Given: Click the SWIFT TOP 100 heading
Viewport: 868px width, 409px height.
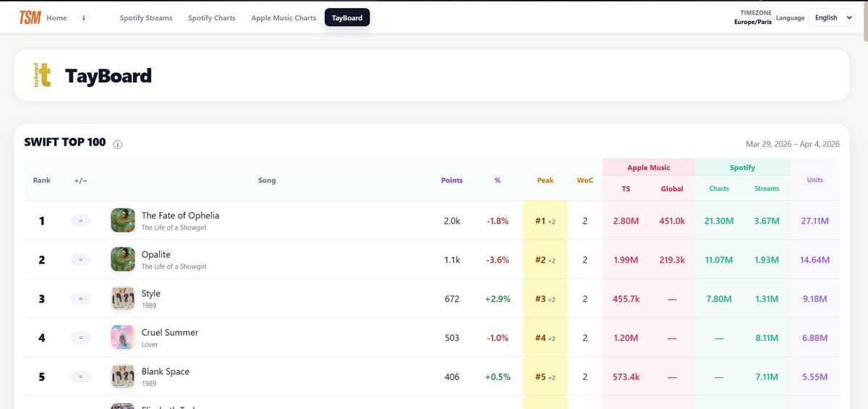Looking at the screenshot, I should (65, 143).
